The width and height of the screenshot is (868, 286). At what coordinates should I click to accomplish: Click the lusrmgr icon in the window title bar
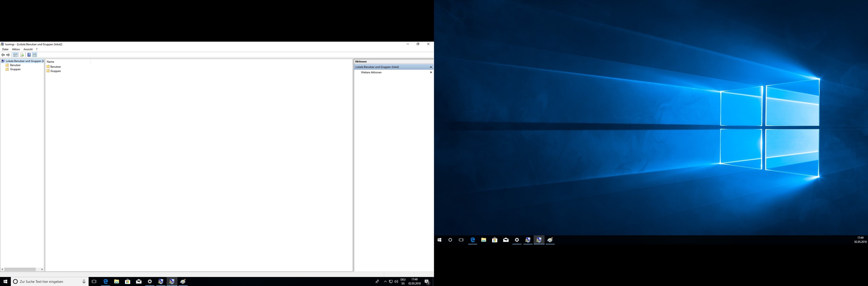click(x=2, y=44)
